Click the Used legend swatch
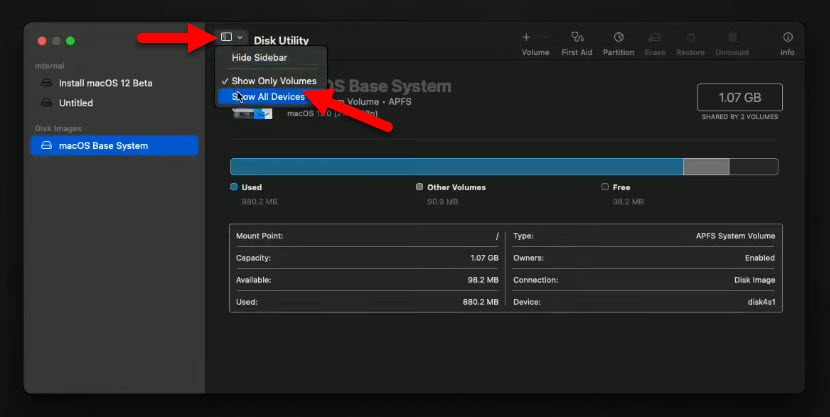The height and width of the screenshot is (417, 830). click(234, 187)
